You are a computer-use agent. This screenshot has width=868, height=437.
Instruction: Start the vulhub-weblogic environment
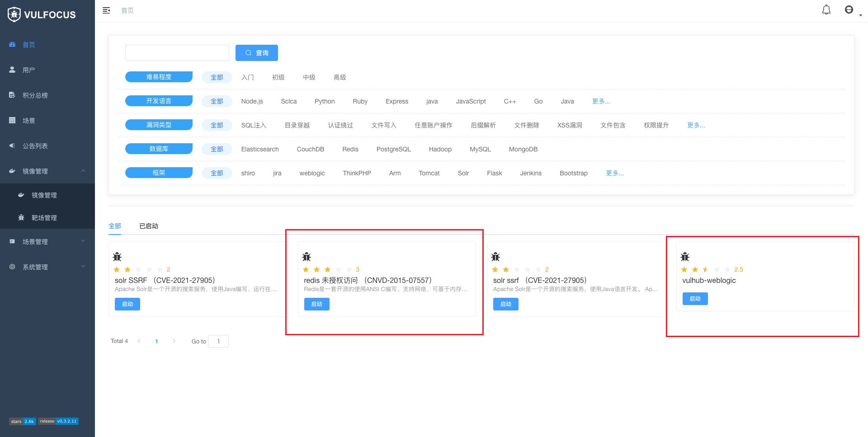tap(695, 299)
